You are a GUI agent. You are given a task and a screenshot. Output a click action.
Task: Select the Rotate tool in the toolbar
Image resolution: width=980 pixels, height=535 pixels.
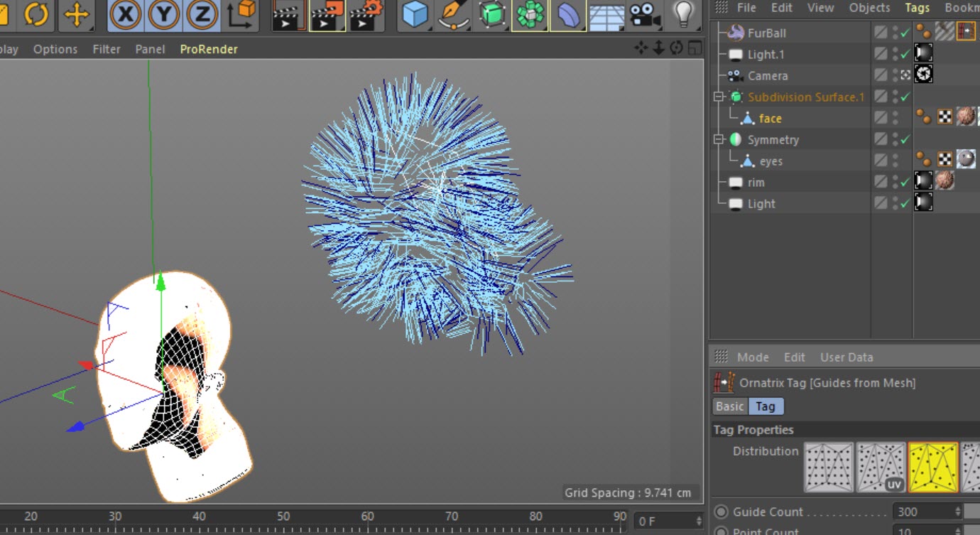(36, 15)
